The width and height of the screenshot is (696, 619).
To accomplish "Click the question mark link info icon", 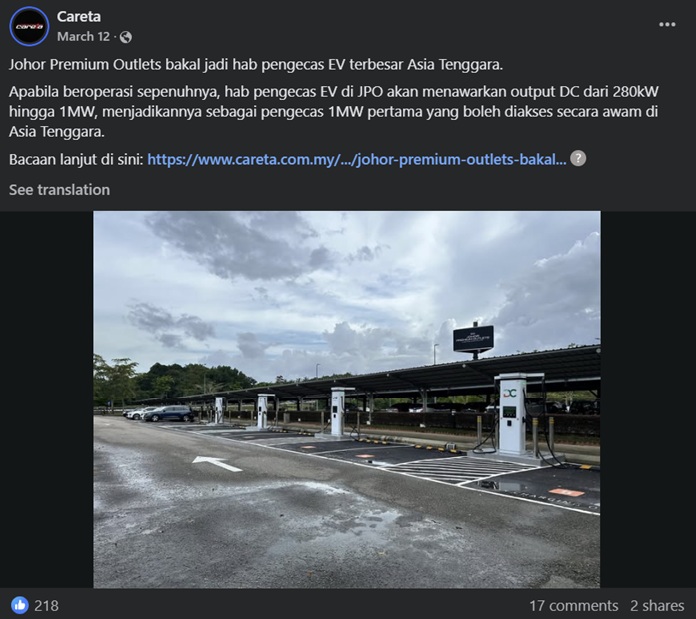I will tap(578, 158).
